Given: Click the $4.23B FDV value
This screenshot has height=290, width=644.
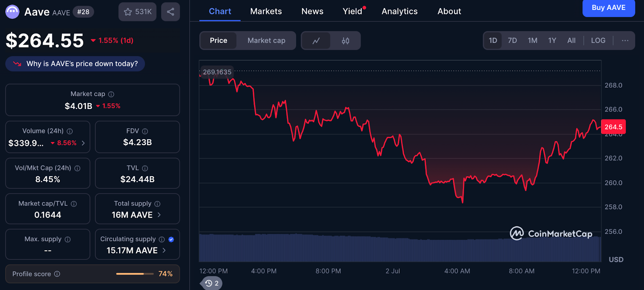Looking at the screenshot, I should 137,142.
